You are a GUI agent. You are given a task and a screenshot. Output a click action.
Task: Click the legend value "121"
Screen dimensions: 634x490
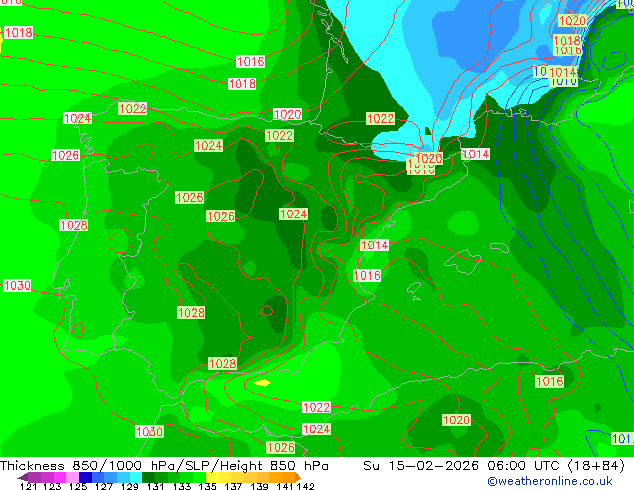click(x=28, y=486)
